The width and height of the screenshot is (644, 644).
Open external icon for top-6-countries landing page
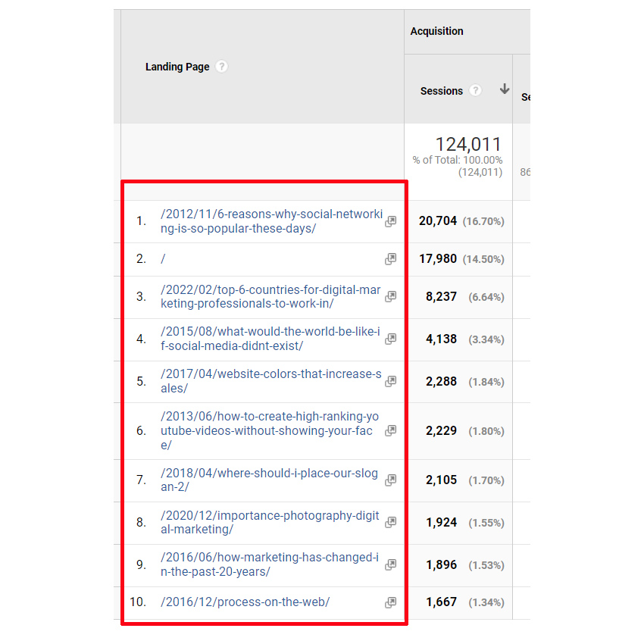click(391, 296)
